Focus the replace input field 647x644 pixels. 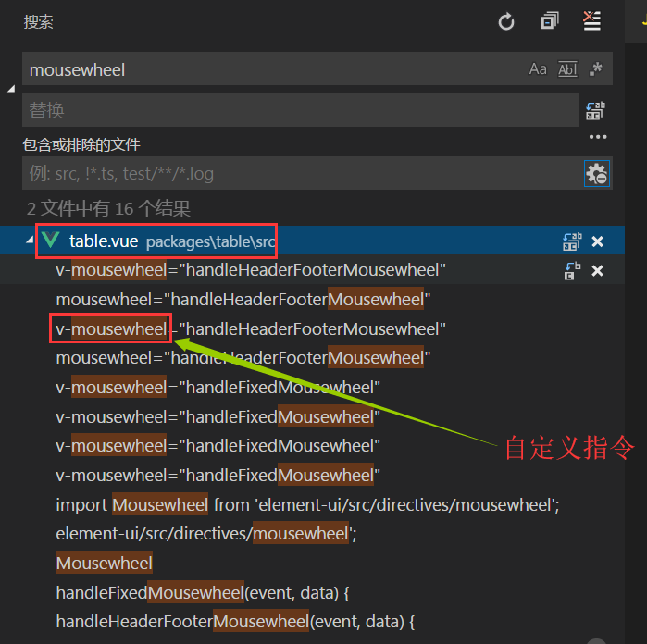coord(300,110)
